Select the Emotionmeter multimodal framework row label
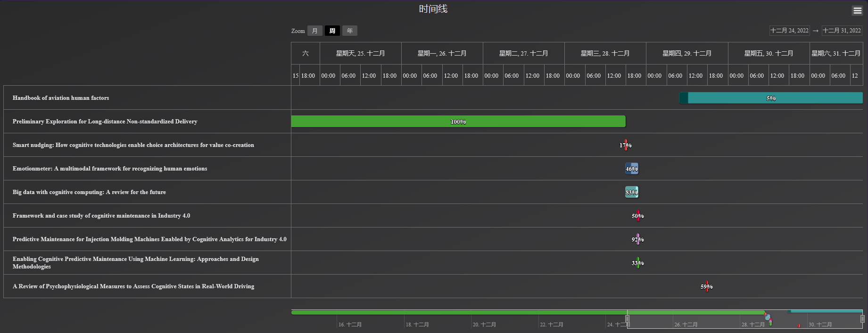The height and width of the screenshot is (333, 868). pos(110,169)
